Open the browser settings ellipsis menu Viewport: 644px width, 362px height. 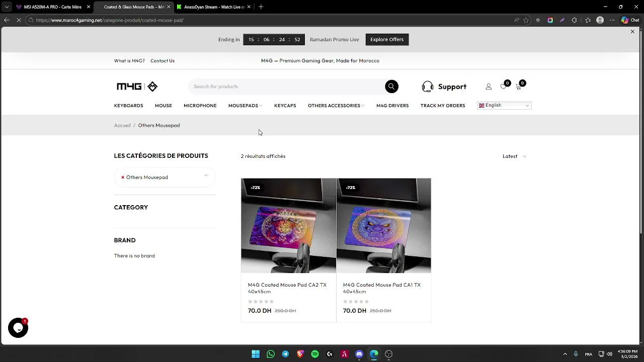[612, 20]
